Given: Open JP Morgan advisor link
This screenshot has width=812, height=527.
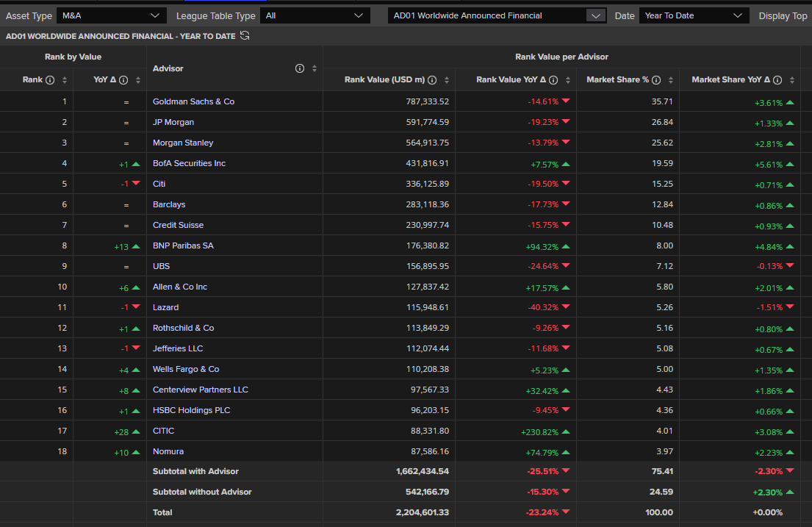Looking at the screenshot, I should 173,122.
